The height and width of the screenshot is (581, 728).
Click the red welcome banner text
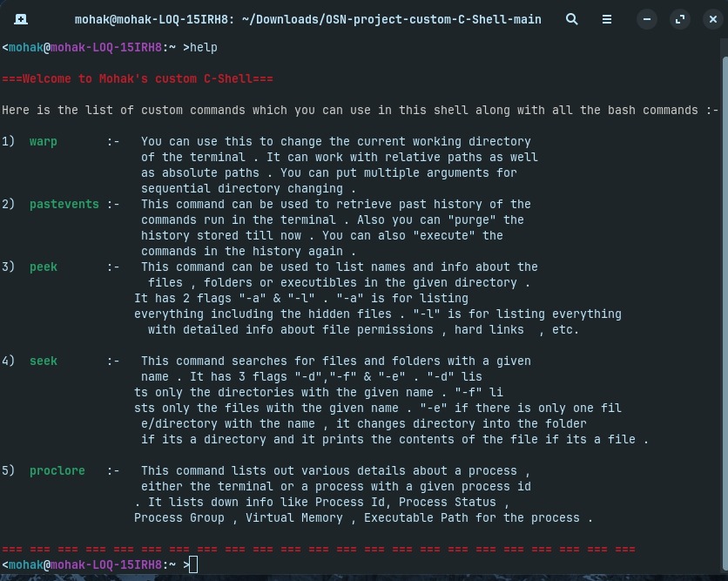pyautogui.click(x=138, y=78)
